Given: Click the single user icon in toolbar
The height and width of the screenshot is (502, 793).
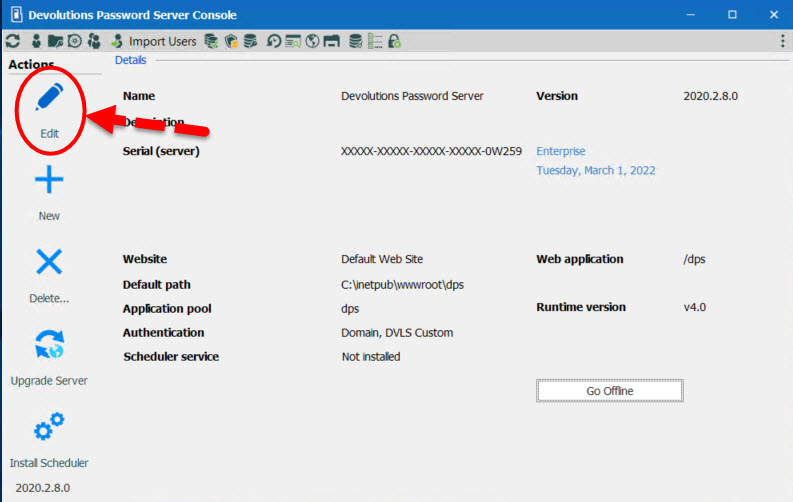Looking at the screenshot, I should [x=36, y=41].
